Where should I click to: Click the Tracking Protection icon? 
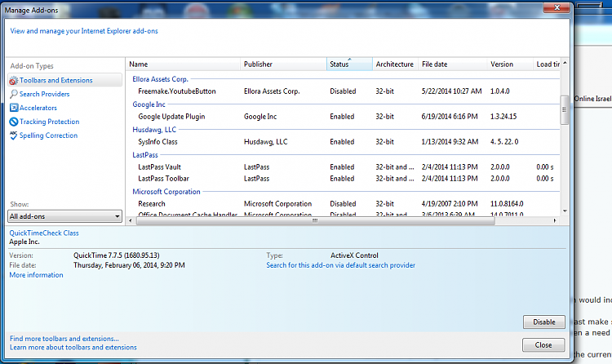tap(14, 122)
